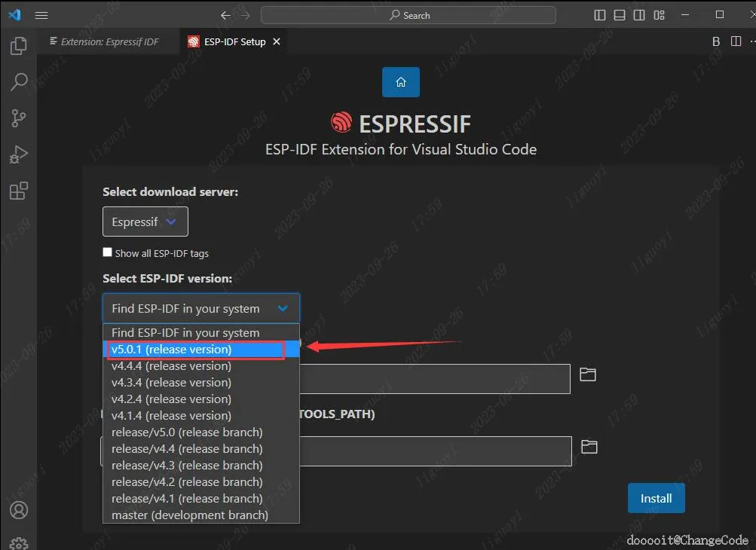
Task: Open the Accounts icon in activity bar
Action: click(x=19, y=510)
